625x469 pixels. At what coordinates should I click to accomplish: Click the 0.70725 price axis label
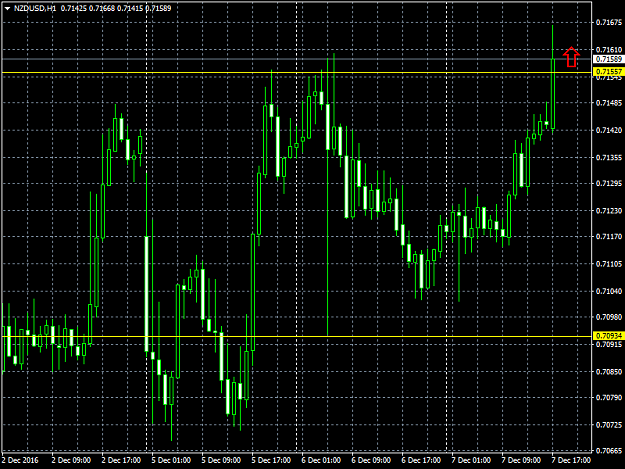pos(609,425)
